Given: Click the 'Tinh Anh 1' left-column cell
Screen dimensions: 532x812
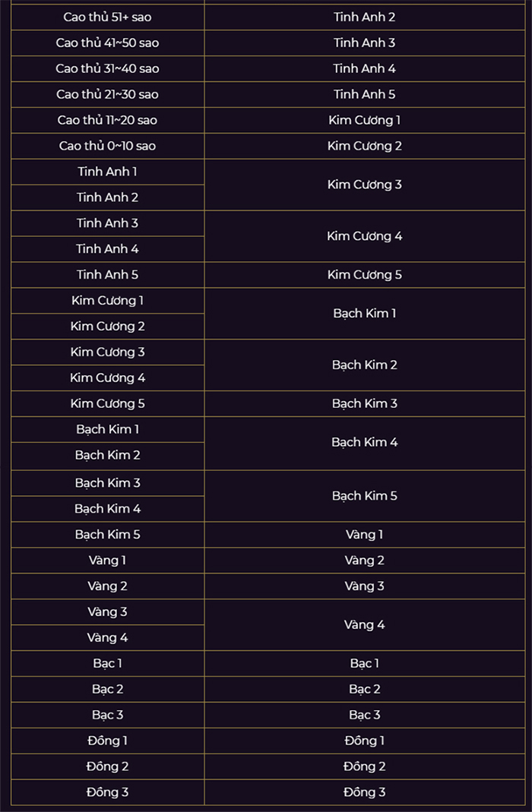Looking at the screenshot, I should point(108,172).
